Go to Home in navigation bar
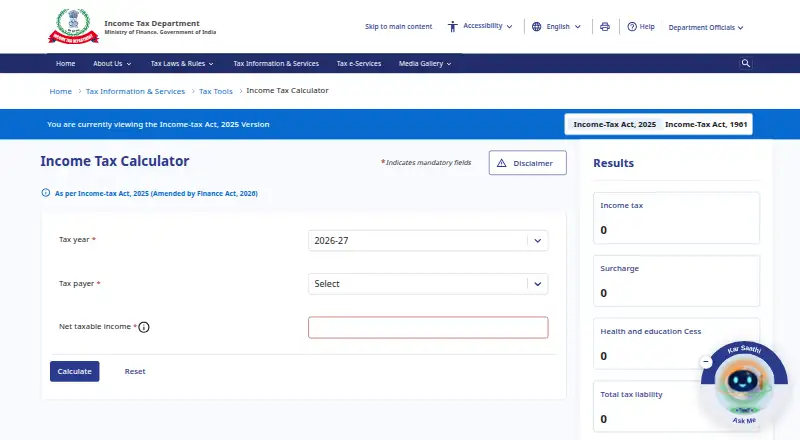 65,64
